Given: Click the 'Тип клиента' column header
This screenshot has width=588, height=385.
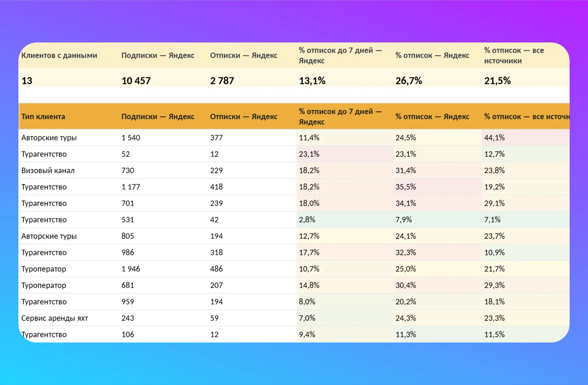Looking at the screenshot, I should (x=43, y=117).
